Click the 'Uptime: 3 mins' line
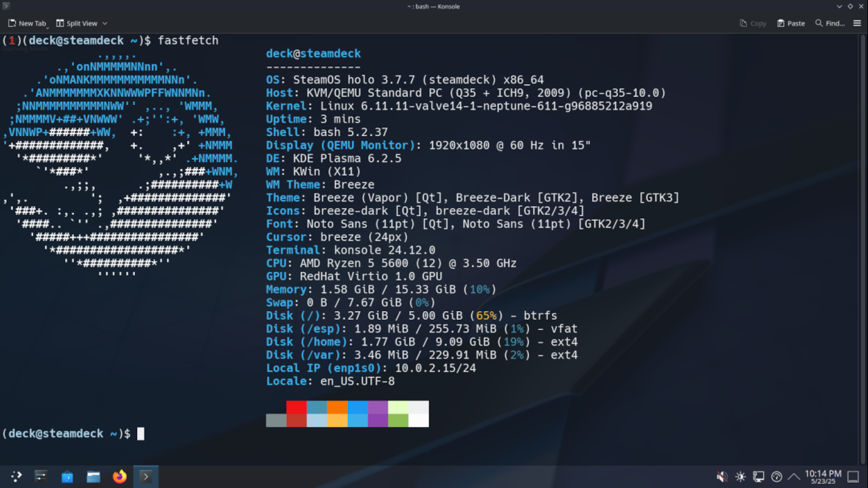Image resolution: width=868 pixels, height=488 pixels. pos(313,119)
